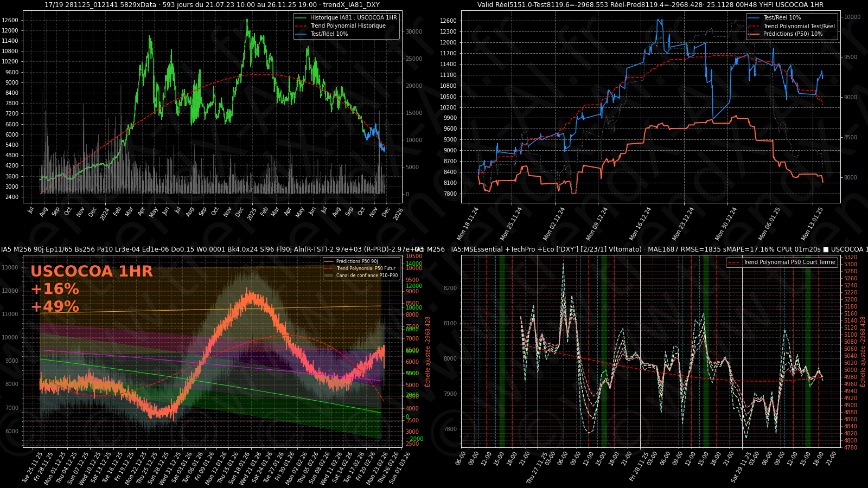This screenshot has width=868, height=488.
Task: Click the Prédictions P50 90j legend entry
Action: (x=356, y=261)
